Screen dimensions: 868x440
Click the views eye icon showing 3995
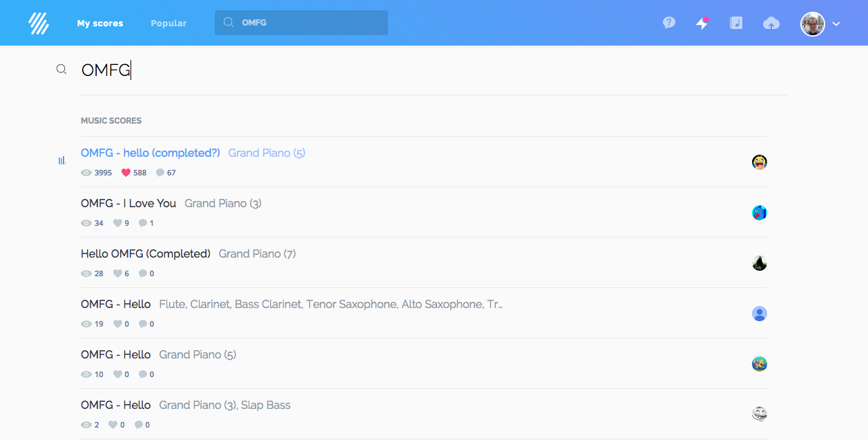[86, 173]
